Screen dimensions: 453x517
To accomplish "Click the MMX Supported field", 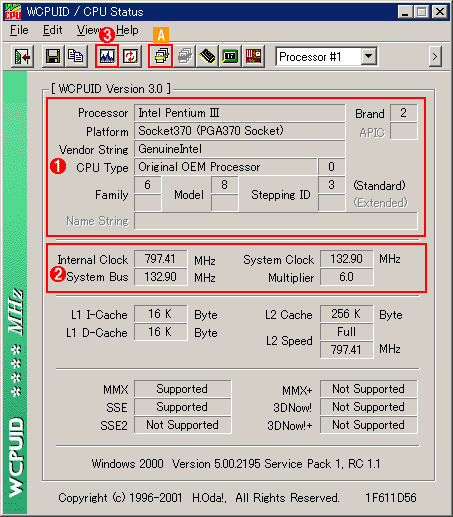I will [183, 389].
